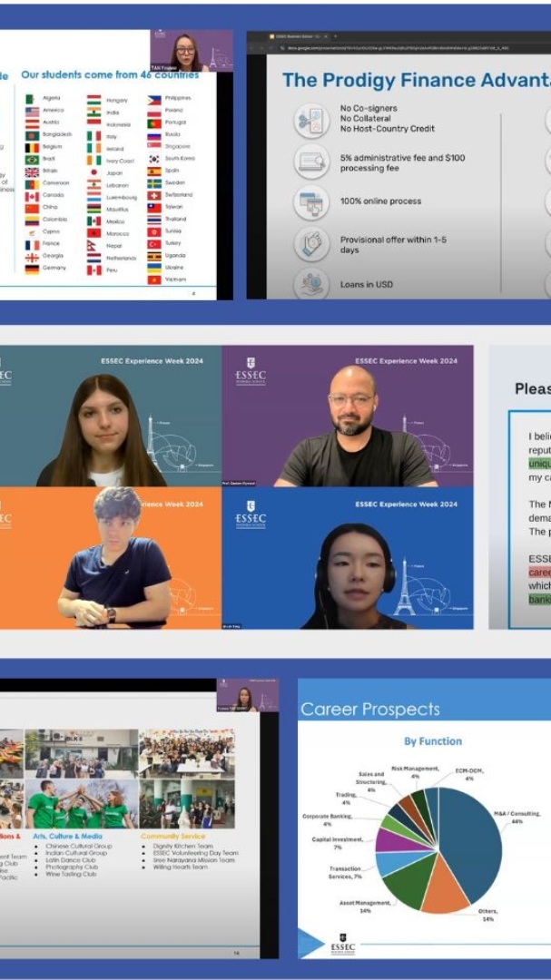Click 'ESSEC Experience Week 2024' in purple tile
This screenshot has height=980, width=551.
click(x=406, y=360)
